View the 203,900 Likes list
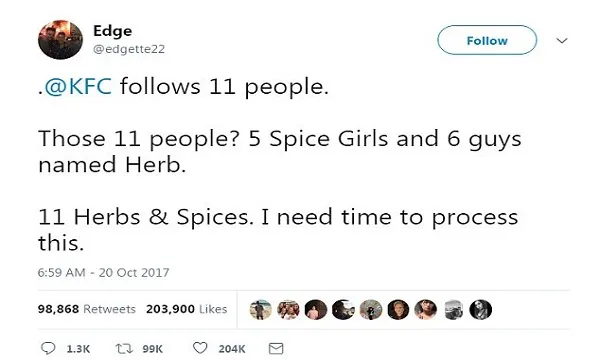 pos(186,309)
